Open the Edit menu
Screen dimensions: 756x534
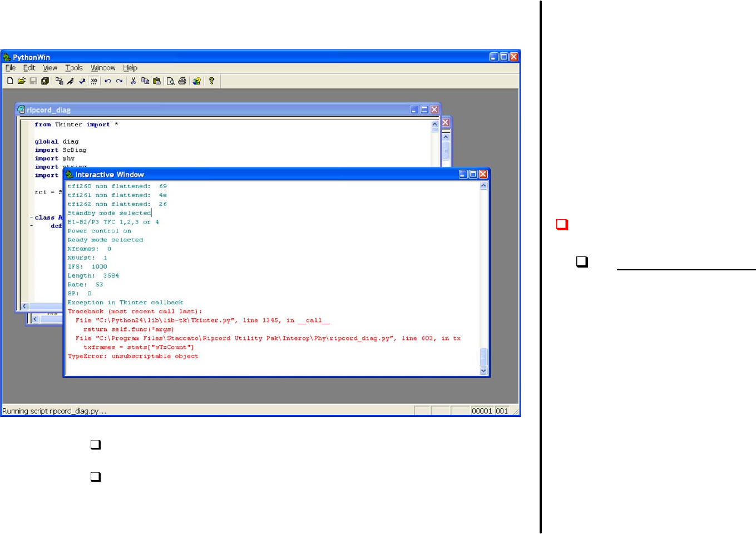pos(29,68)
